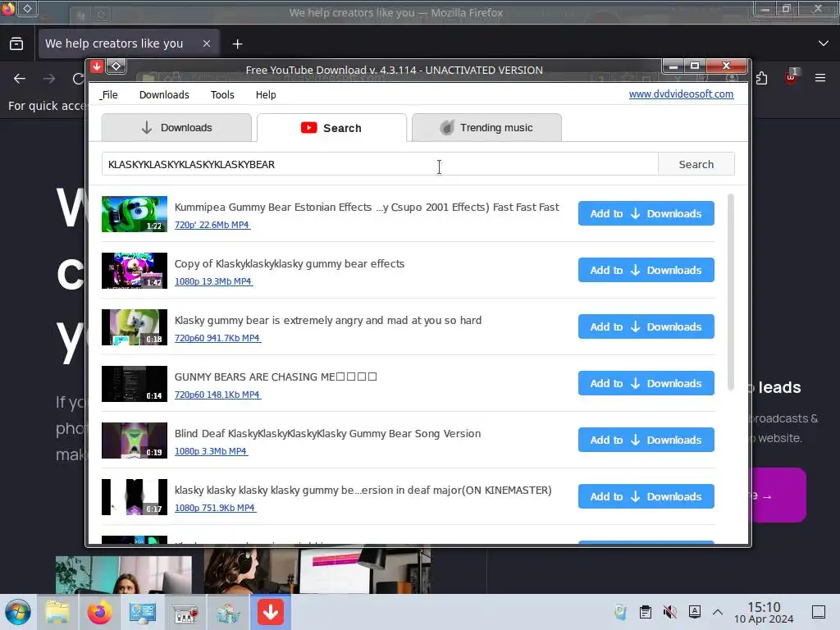Viewport: 840px width, 630px height.
Task: Open GUNMY BEARS thumbnail 0:14
Action: (x=135, y=384)
